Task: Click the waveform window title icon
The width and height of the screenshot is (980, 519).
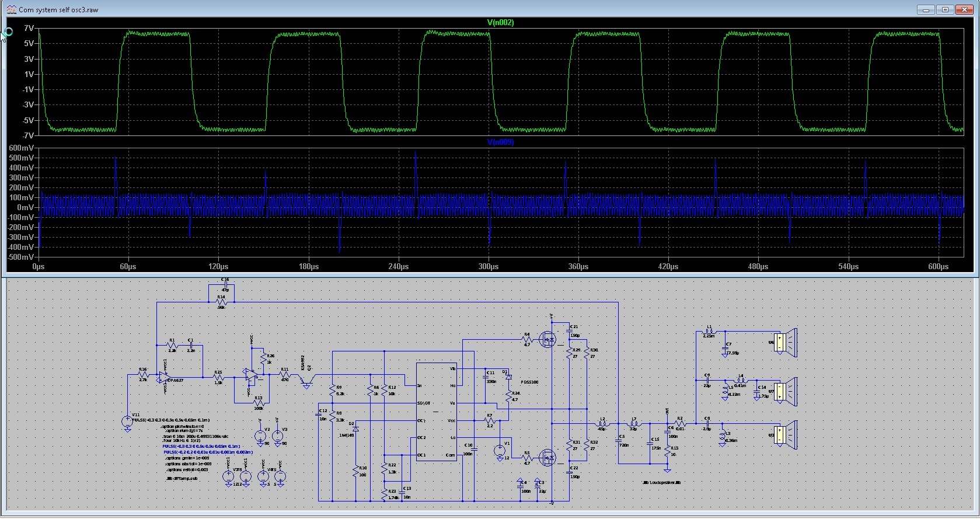Action: [11, 10]
